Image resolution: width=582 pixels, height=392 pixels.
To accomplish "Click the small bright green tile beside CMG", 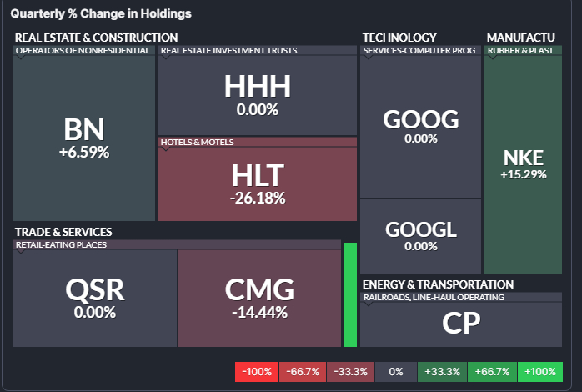I will click(350, 294).
